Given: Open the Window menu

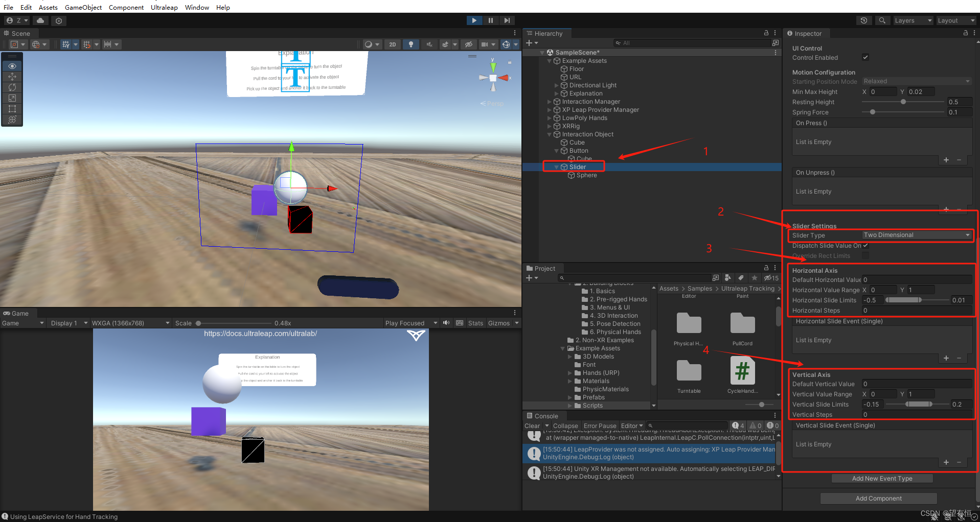Looking at the screenshot, I should [197, 7].
